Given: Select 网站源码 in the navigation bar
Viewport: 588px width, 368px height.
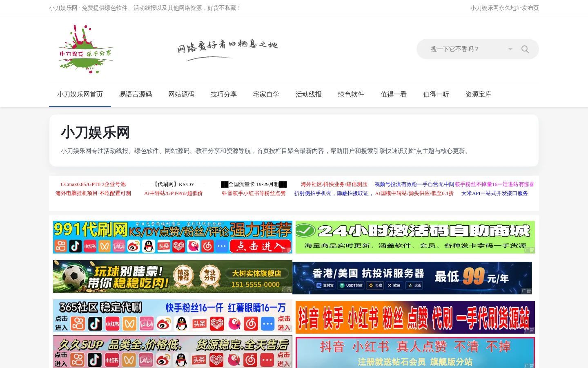Looking at the screenshot, I should click(x=181, y=94).
